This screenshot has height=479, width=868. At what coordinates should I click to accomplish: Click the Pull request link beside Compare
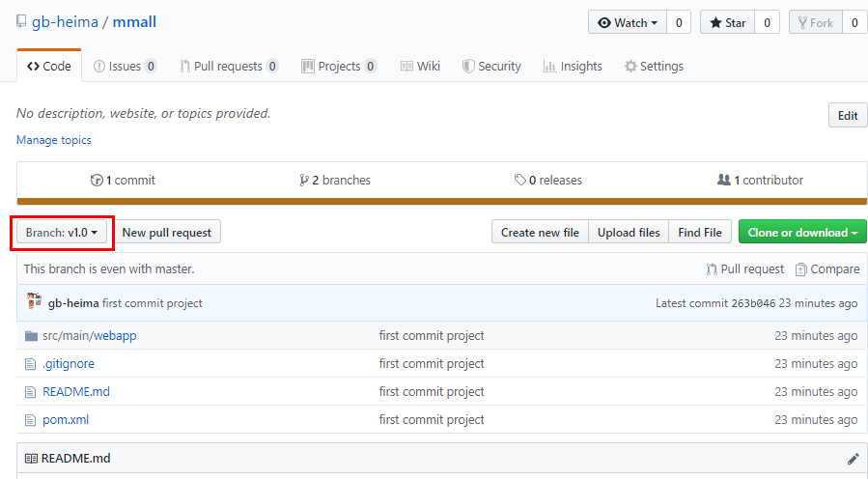(745, 269)
